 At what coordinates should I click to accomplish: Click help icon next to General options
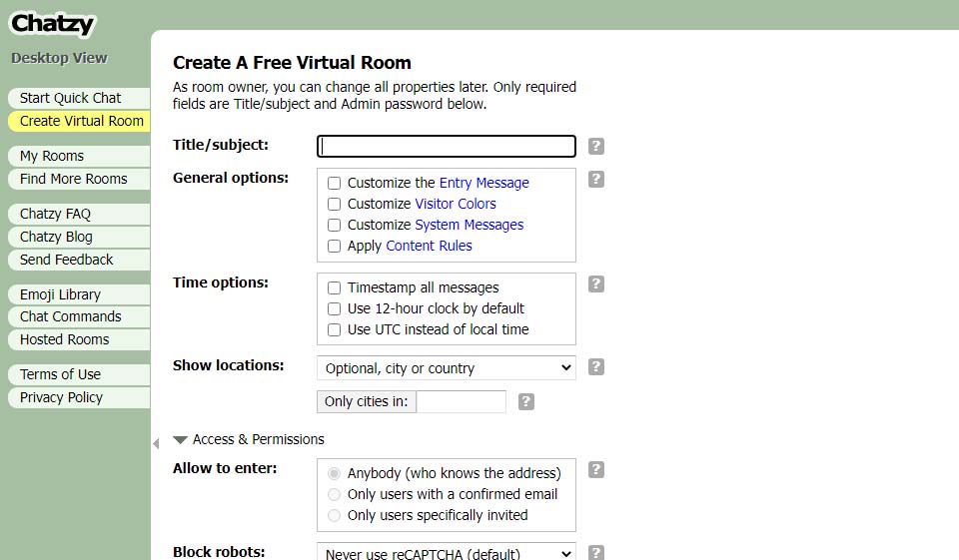point(596,180)
